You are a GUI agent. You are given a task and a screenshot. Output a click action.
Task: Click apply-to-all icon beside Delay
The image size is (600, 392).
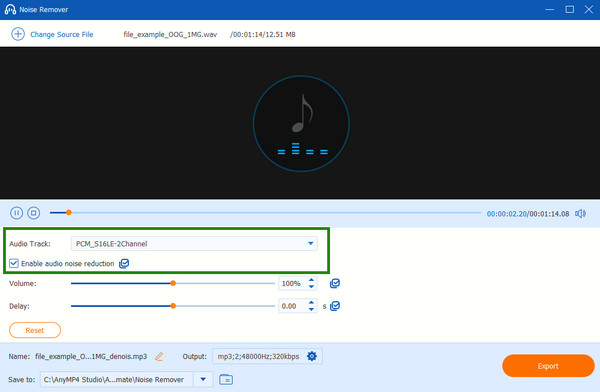[335, 306]
